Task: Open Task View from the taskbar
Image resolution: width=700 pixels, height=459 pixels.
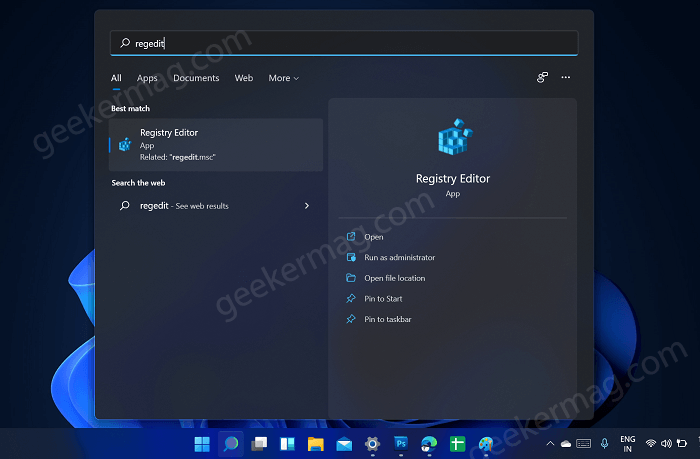Action: pyautogui.click(x=259, y=444)
